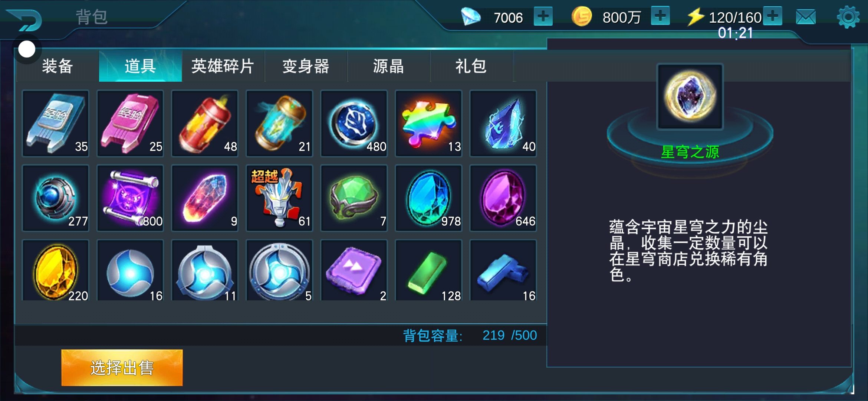868x401 pixels.
Task: Select the blue crystal shard with 40
Action: [x=503, y=123]
